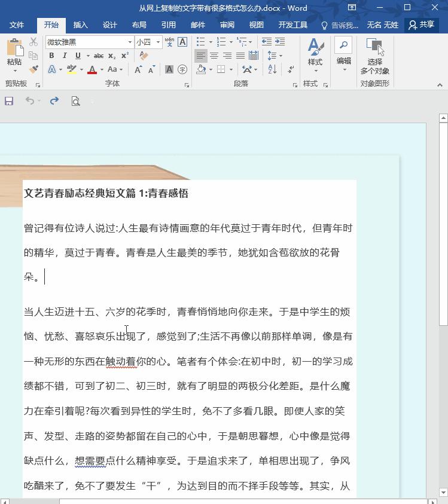Viewport: 448px width, 504px height.
Task: Toggle Italic formatting
Action: [65, 56]
